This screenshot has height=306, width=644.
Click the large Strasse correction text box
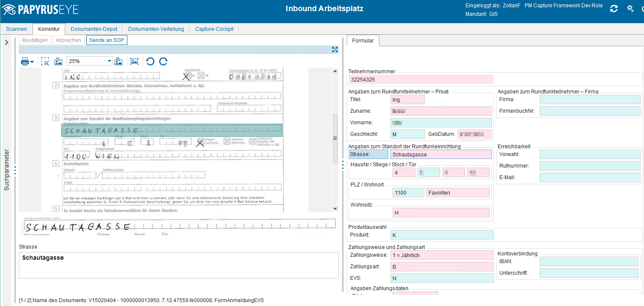coord(179,266)
